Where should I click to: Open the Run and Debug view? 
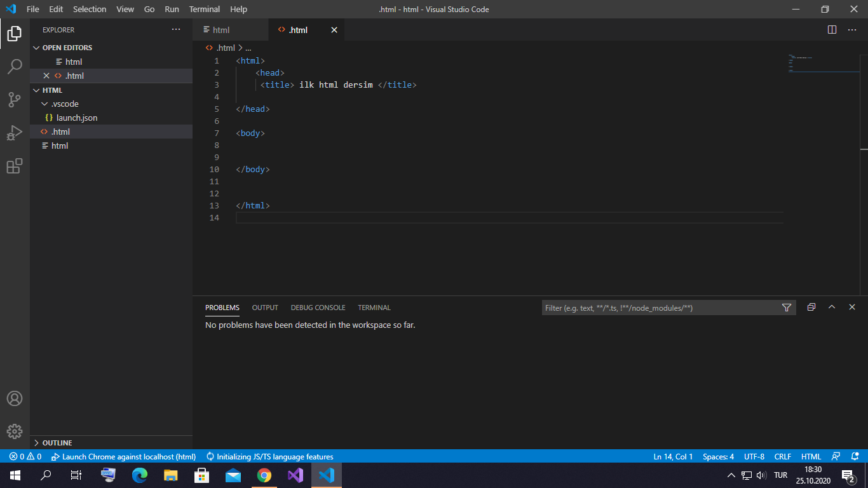pos(15,133)
